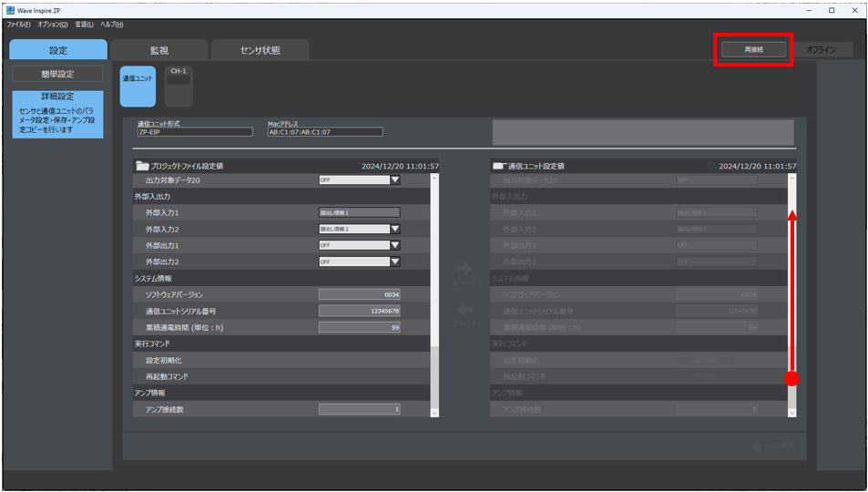Image resolution: width=868 pixels, height=492 pixels.
Task: Click the communication unit panel scroll-up arrow
Action: coord(791,178)
